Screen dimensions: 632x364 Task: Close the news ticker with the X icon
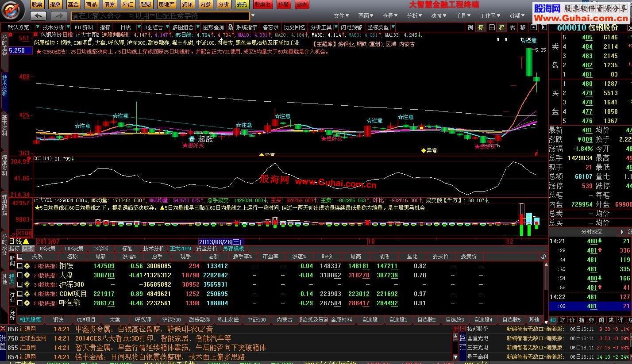3,329
